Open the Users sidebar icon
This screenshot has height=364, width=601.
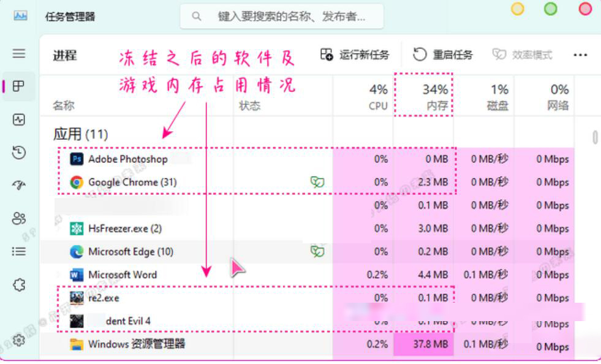[x=19, y=219]
